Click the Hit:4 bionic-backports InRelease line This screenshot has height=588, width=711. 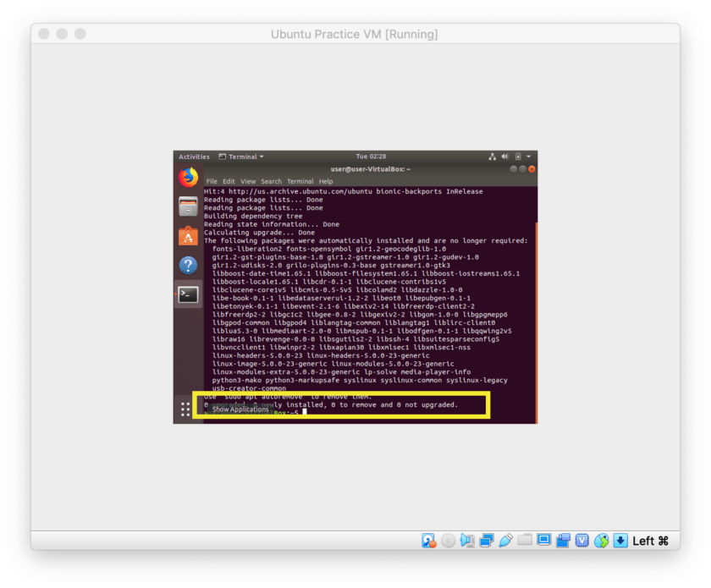coord(344,191)
